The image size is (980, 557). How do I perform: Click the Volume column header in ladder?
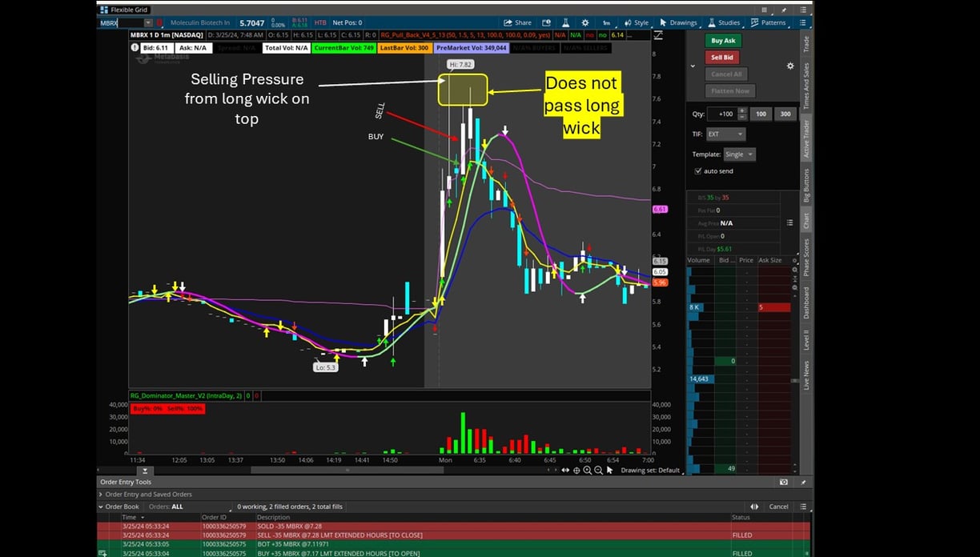pyautogui.click(x=699, y=260)
